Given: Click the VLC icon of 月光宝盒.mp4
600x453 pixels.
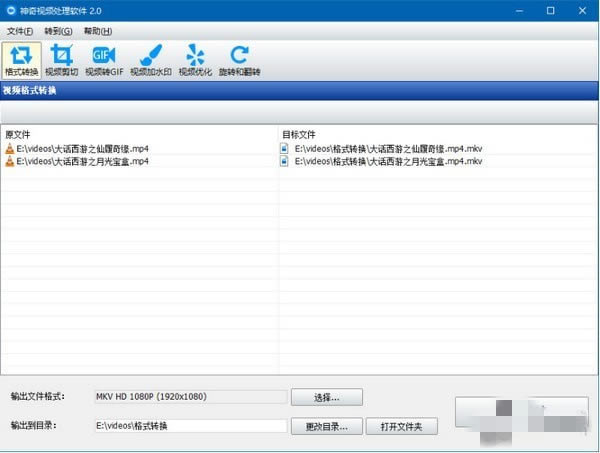Looking at the screenshot, I should 10,161.
